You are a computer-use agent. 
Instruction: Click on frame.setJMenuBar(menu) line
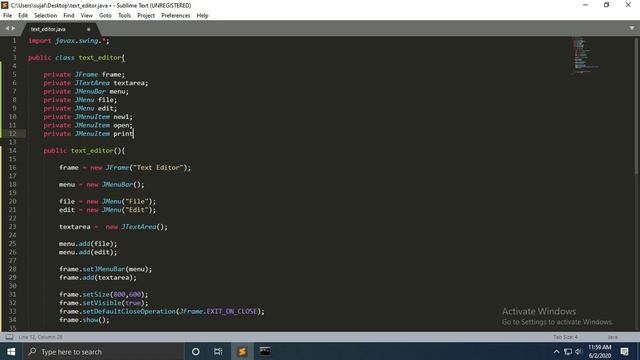pos(105,269)
